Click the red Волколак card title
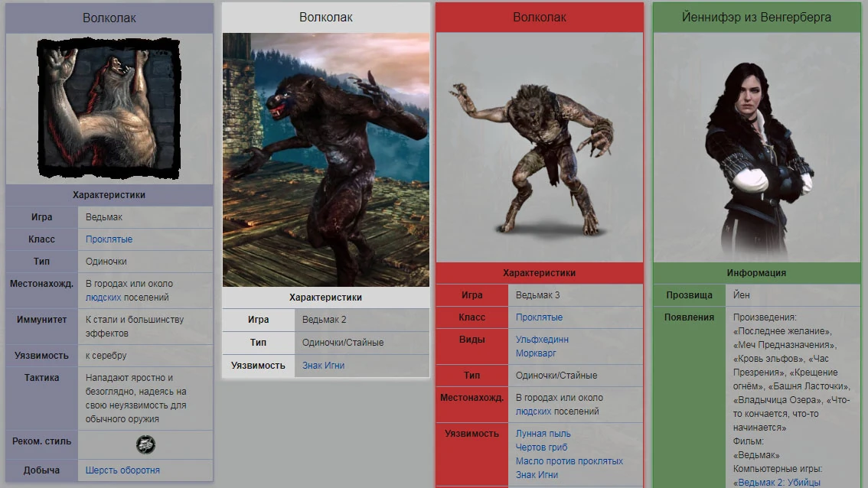This screenshot has width=868, height=488. click(x=540, y=17)
